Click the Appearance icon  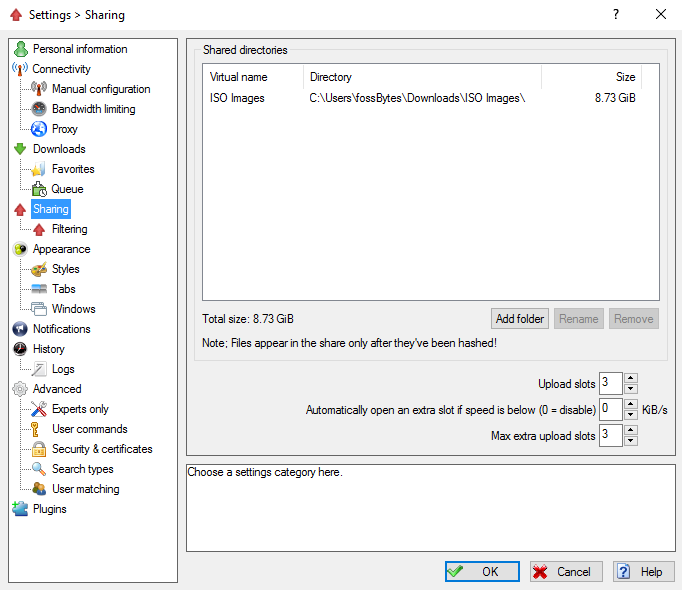pyautogui.click(x=20, y=249)
